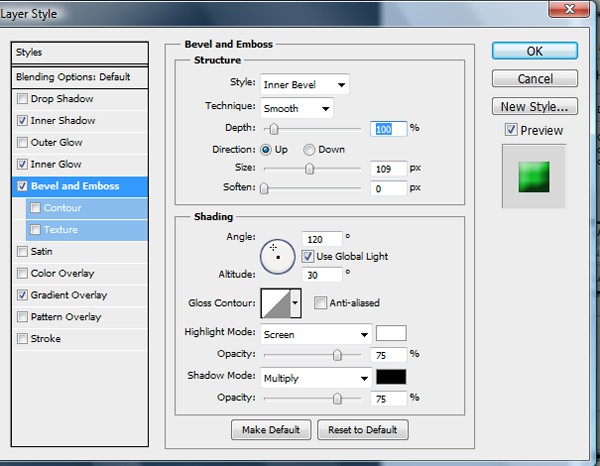The width and height of the screenshot is (600, 466).
Task: Click the Soften slider handle
Action: tap(264, 188)
